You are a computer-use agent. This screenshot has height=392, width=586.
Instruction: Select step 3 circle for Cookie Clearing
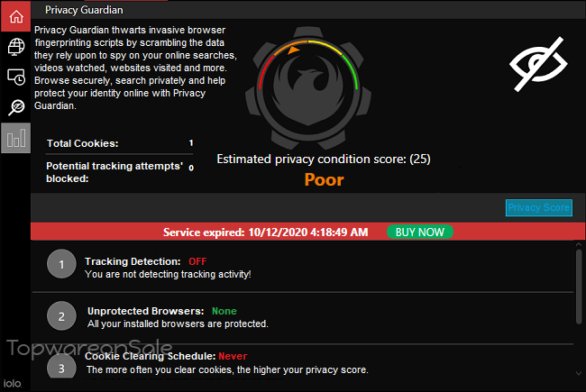tap(61, 368)
